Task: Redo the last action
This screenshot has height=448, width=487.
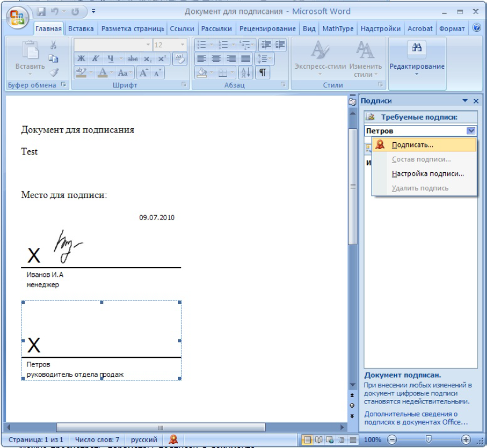Action: 75,12
